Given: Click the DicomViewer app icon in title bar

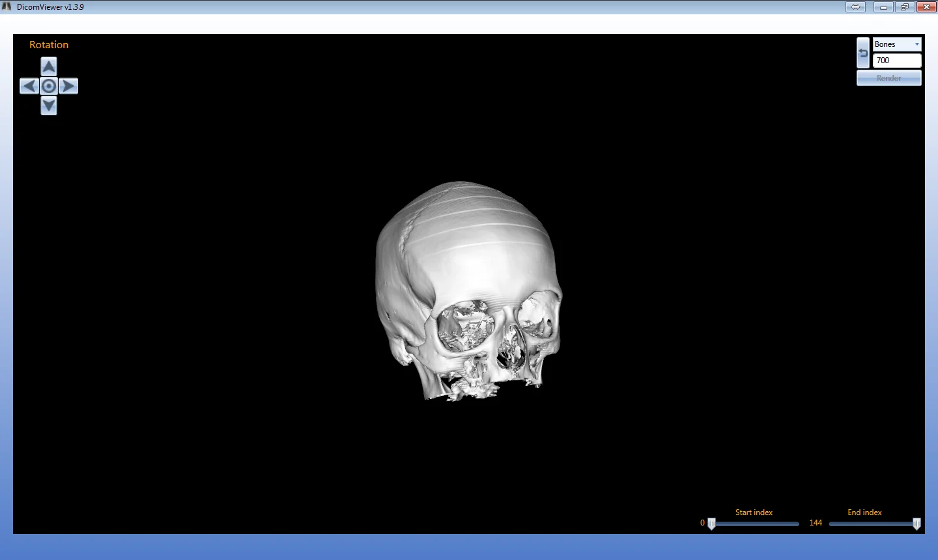Looking at the screenshot, I should click(7, 7).
